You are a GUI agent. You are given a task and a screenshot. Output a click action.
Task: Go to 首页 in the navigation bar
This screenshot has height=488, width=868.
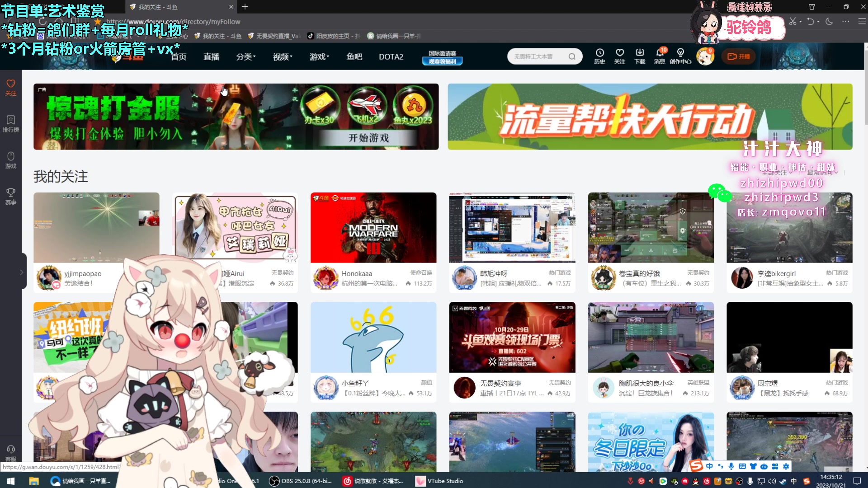[179, 56]
